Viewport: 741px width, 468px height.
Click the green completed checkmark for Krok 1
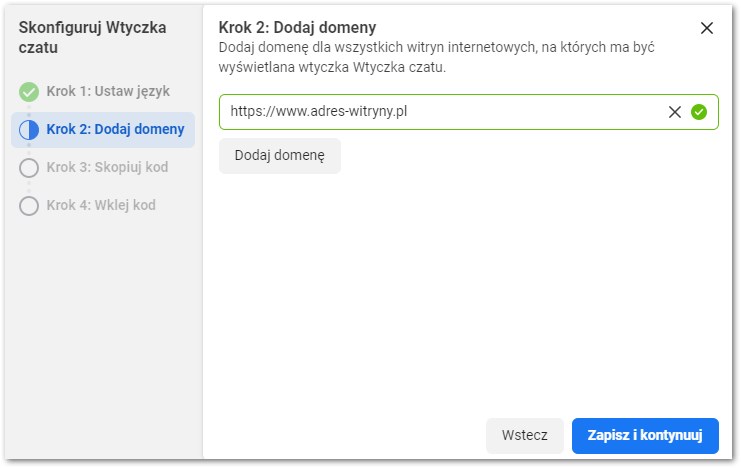29,92
